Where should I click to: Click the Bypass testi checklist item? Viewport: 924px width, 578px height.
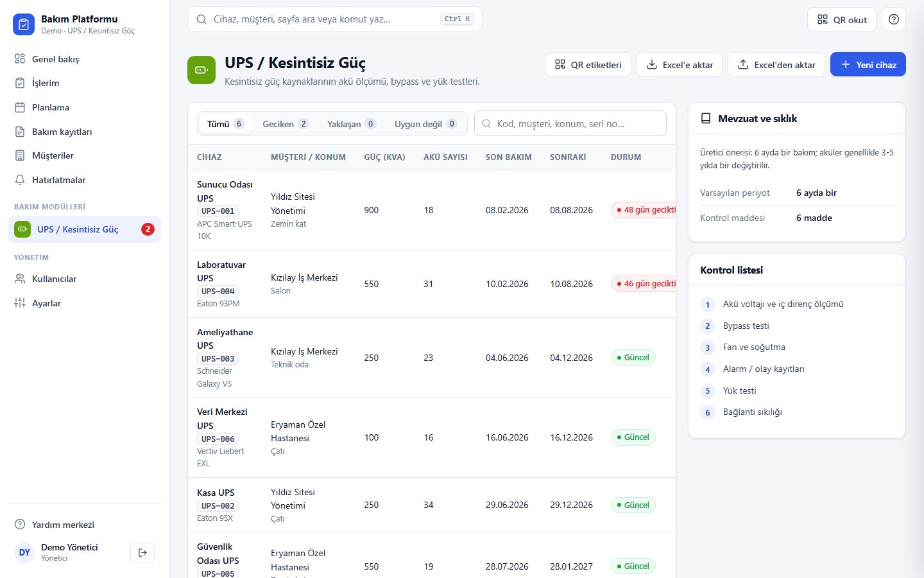coord(746,326)
